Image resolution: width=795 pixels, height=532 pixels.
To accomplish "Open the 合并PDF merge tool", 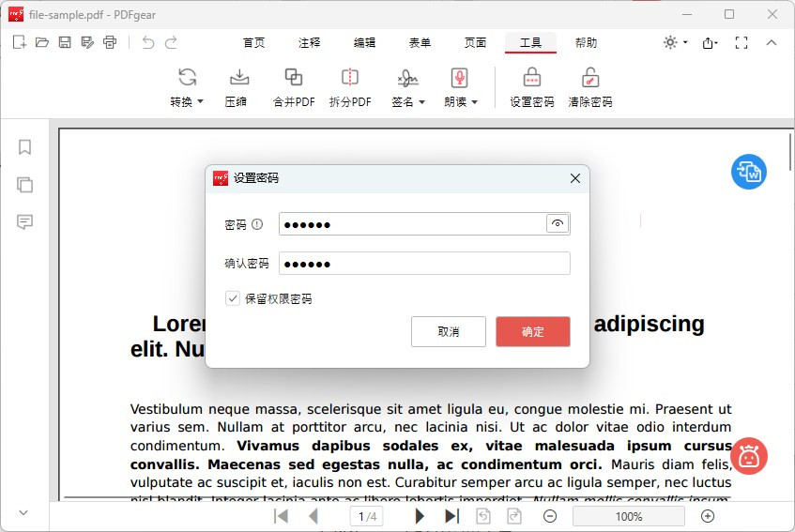I will 294,87.
